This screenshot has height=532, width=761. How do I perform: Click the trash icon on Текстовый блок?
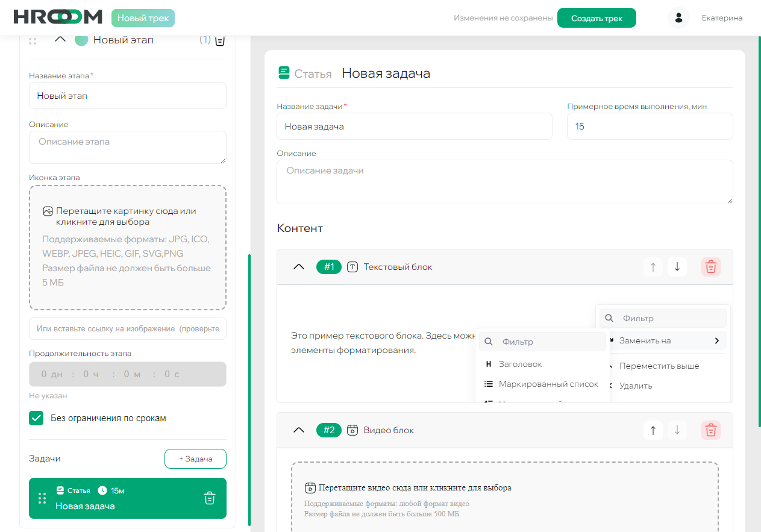point(710,266)
